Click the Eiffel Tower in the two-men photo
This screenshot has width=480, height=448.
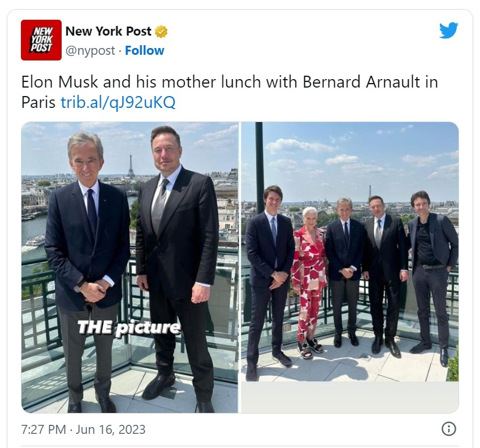tap(131, 166)
